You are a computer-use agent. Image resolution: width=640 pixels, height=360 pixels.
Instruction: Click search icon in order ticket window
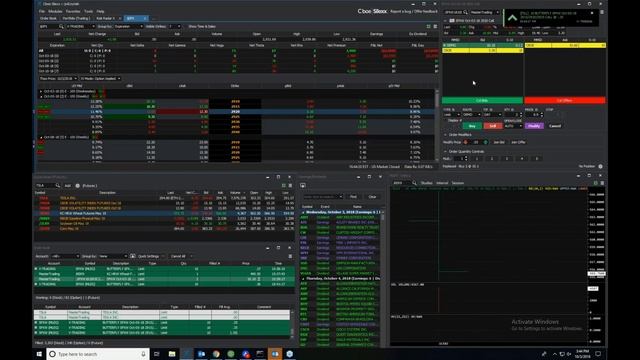click(x=465, y=13)
